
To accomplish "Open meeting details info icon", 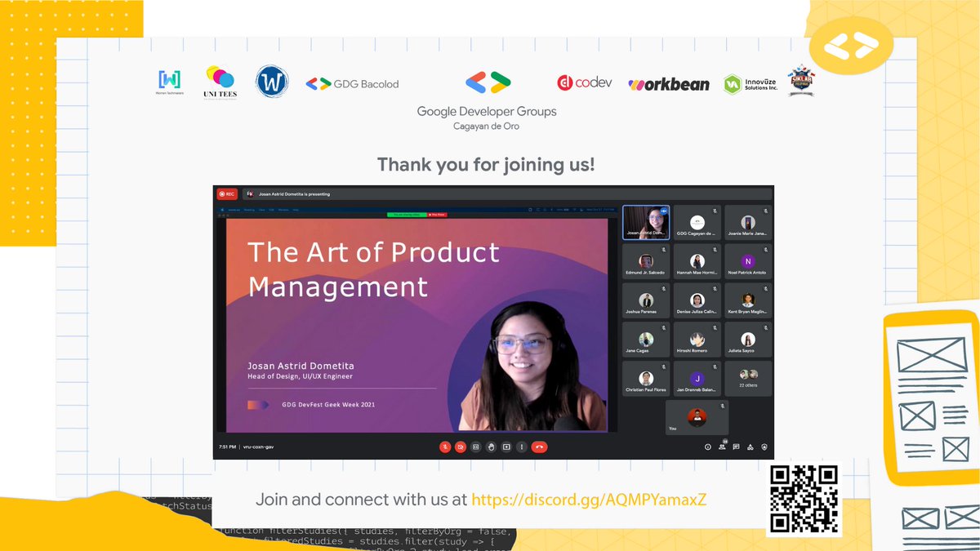I will click(708, 447).
